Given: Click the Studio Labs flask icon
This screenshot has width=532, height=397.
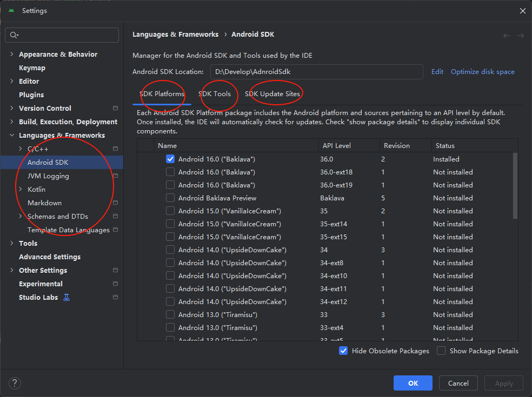Looking at the screenshot, I should pos(66,297).
